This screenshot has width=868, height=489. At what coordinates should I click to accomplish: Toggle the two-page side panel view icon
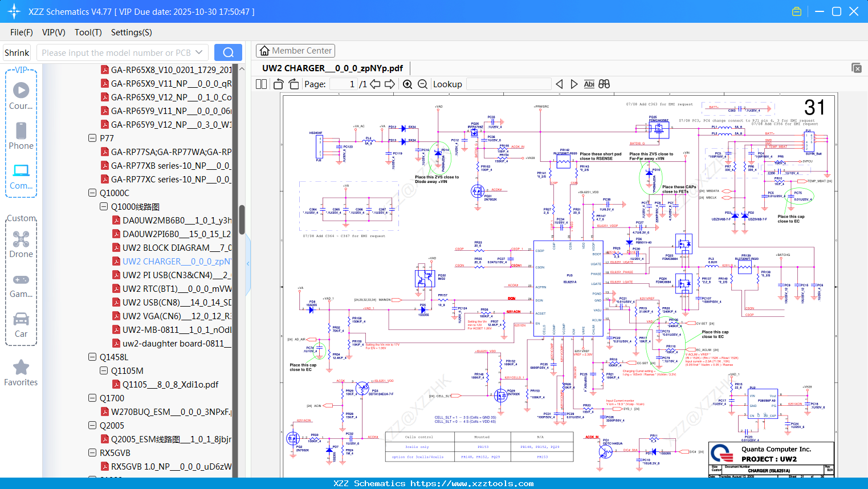click(262, 84)
